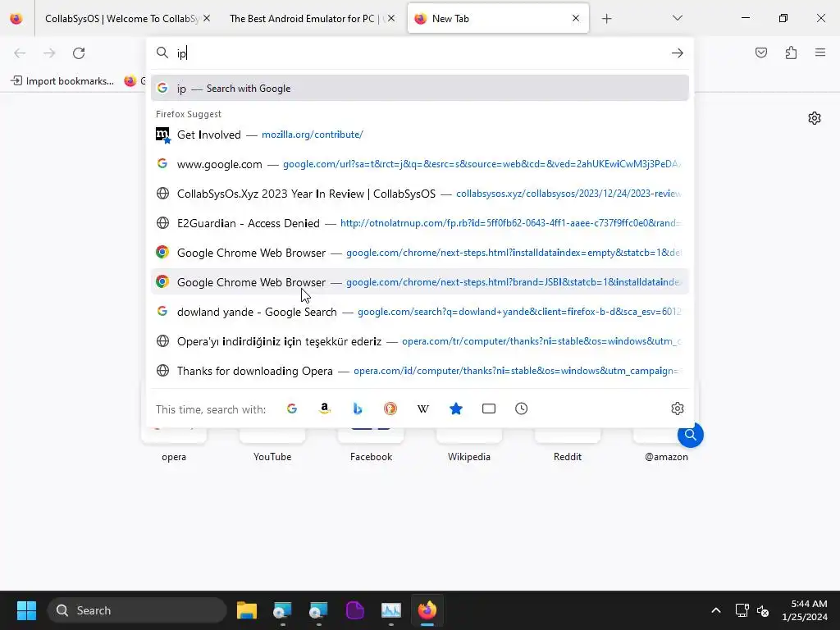Open the YouTube shortcut tile
Screen dimensions: 840x630
(272, 444)
